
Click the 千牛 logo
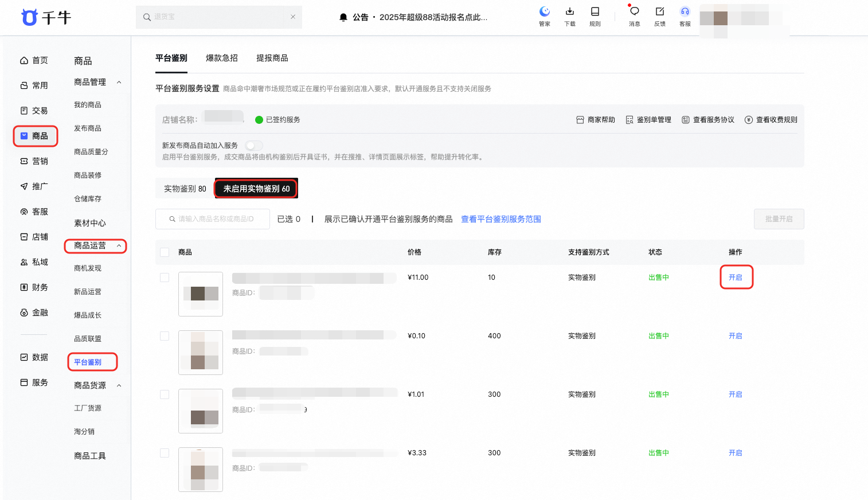click(46, 17)
